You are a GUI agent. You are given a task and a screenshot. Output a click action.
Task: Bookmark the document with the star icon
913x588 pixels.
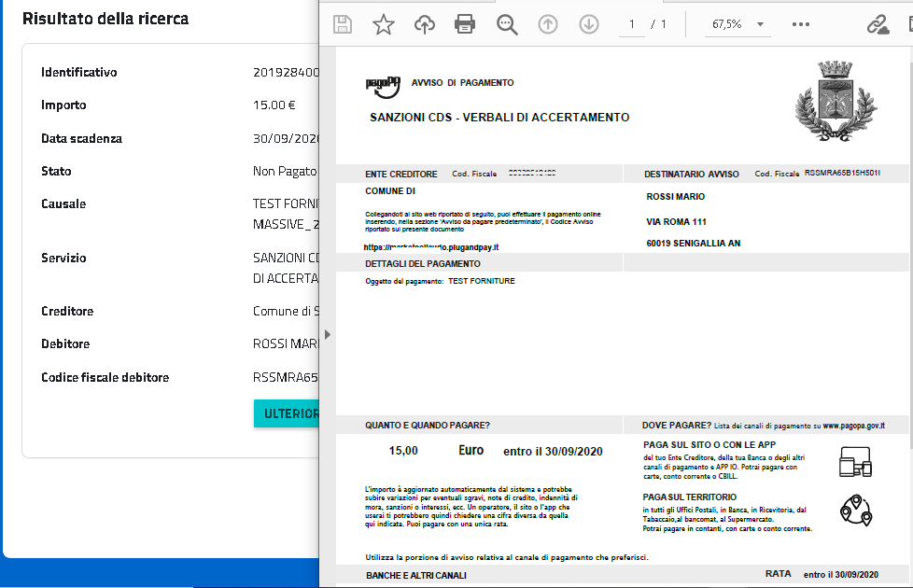point(384,24)
